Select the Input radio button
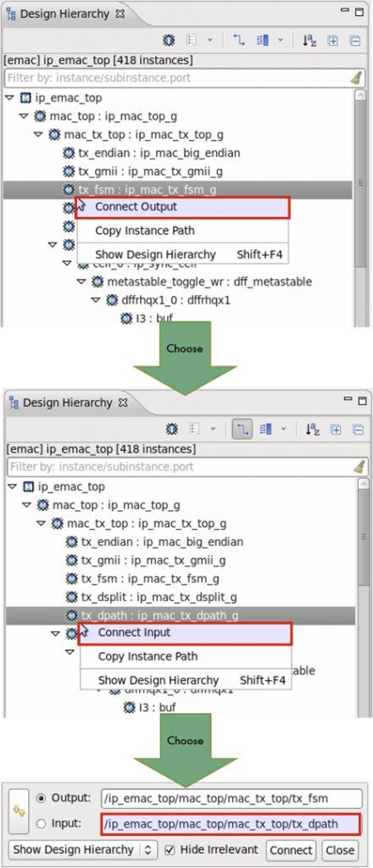The height and width of the screenshot is (868, 373). tap(41, 824)
